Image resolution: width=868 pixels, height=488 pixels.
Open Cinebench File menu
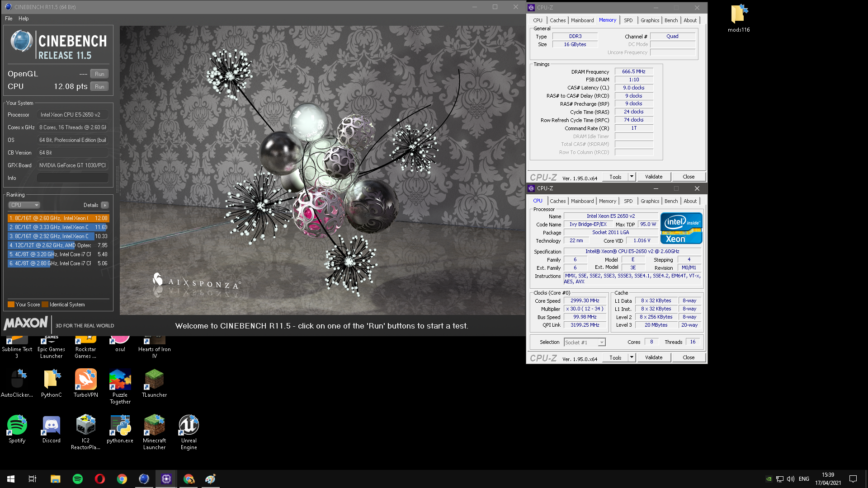click(x=9, y=19)
